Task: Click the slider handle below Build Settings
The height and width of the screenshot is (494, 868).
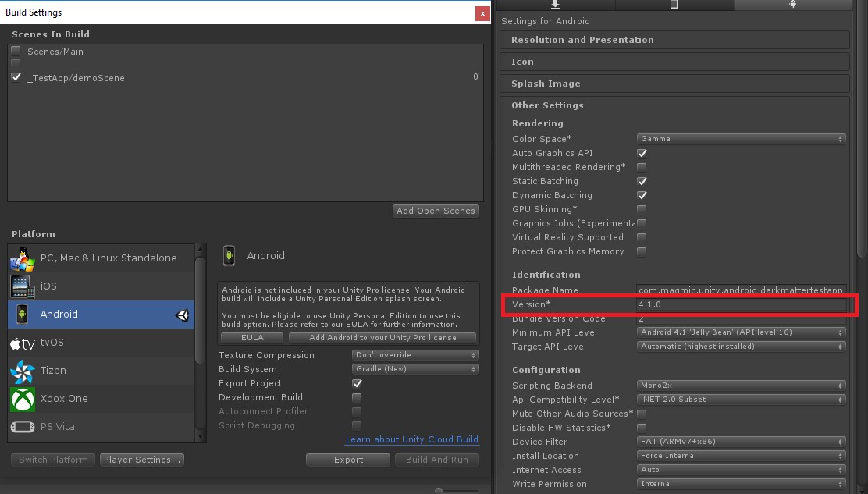Action: (439, 491)
